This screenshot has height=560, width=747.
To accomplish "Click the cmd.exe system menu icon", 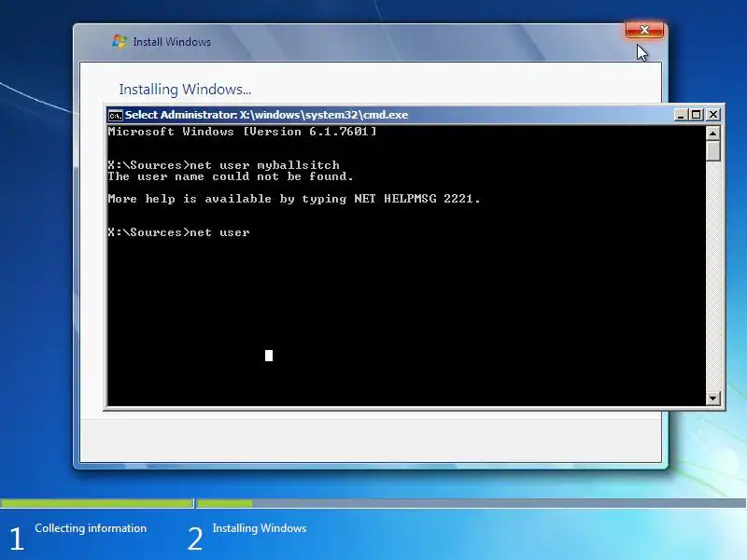I will point(115,115).
